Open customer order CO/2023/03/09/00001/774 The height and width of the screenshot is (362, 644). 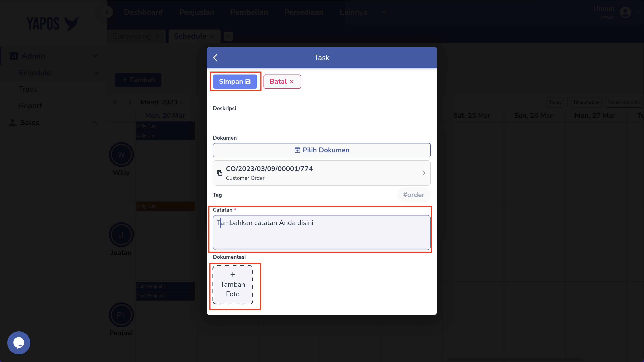point(321,173)
